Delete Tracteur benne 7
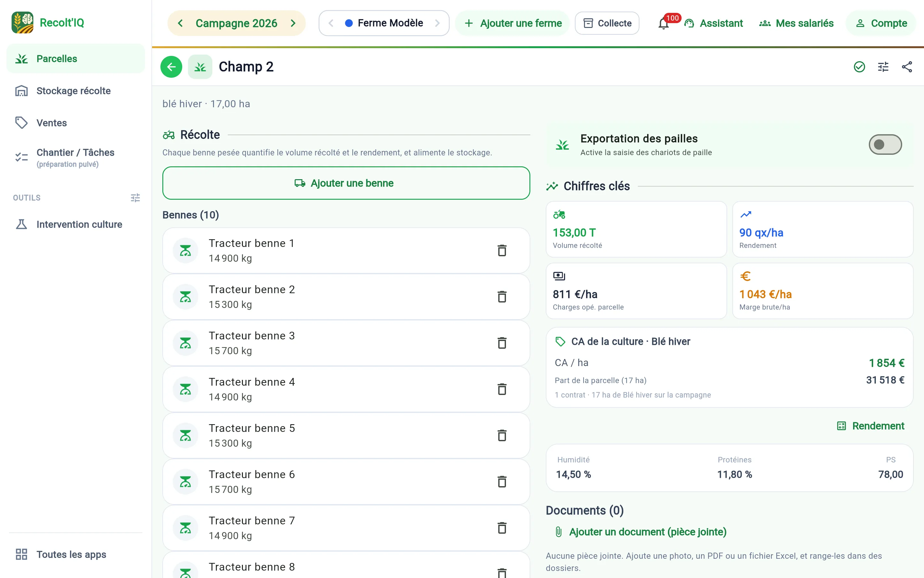 [x=502, y=528]
